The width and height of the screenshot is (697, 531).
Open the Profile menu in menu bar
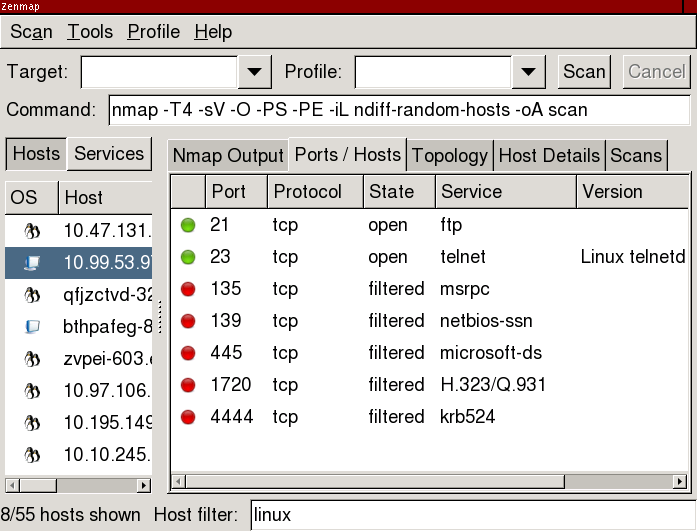(153, 32)
